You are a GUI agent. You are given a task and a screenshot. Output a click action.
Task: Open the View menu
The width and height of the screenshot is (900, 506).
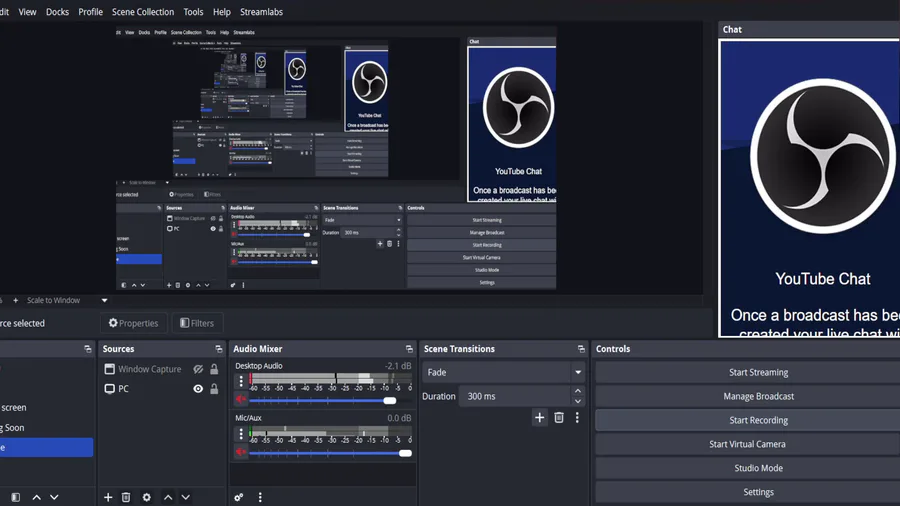click(27, 11)
